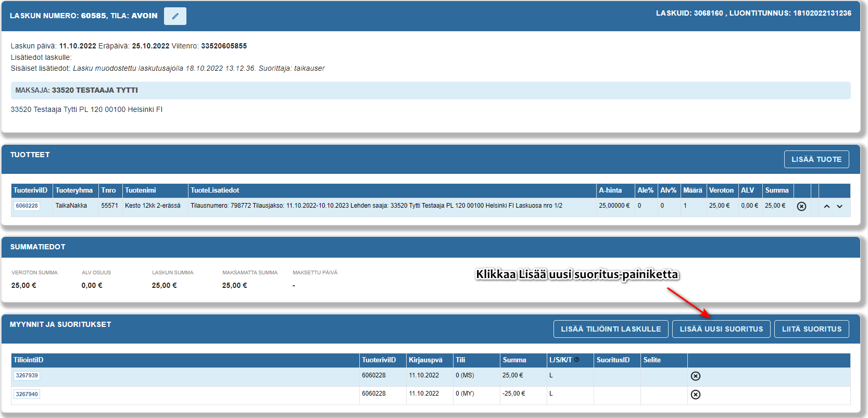
Task: Click the LISÄÄ TUOTE button
Action: tap(816, 159)
